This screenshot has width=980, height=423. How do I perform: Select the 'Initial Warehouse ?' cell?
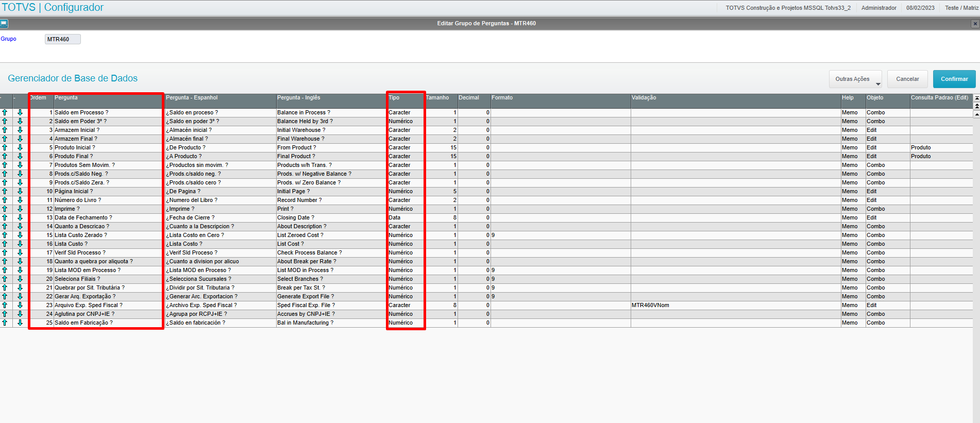pyautogui.click(x=332, y=130)
